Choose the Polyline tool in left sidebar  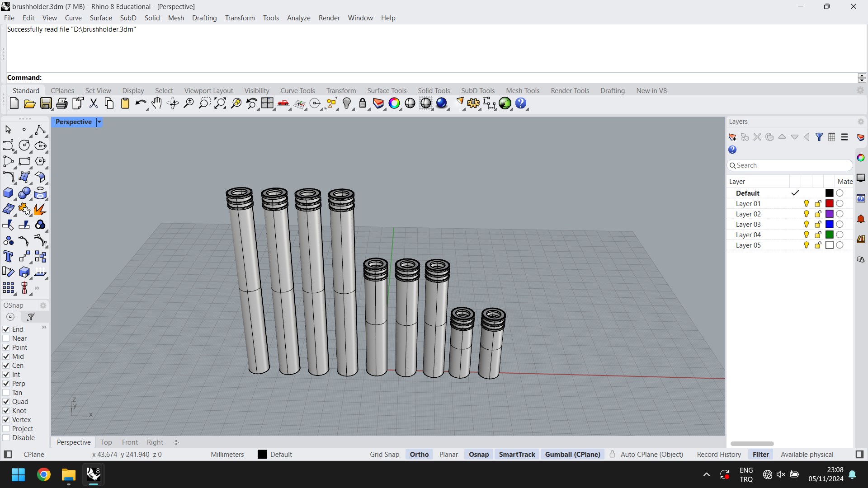tap(40, 130)
